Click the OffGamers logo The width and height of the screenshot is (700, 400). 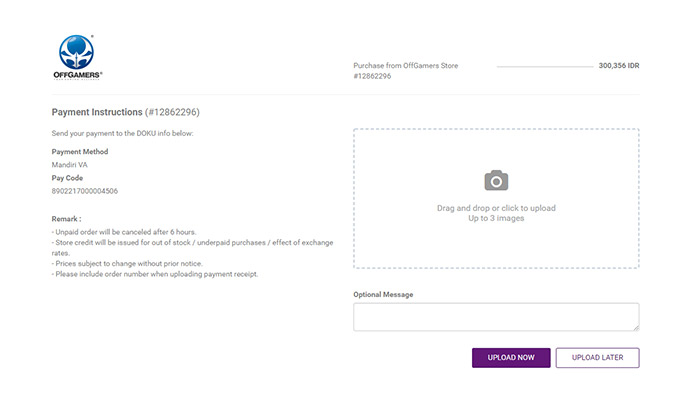pyautogui.click(x=78, y=57)
